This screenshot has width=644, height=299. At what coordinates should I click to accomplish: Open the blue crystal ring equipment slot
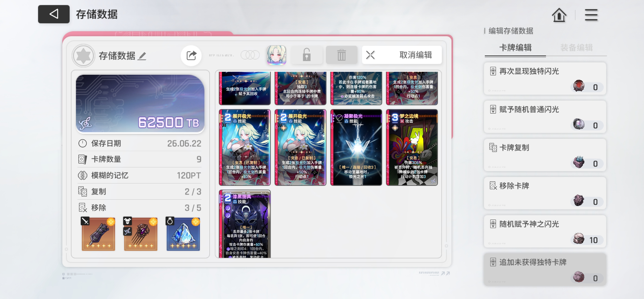183,234
